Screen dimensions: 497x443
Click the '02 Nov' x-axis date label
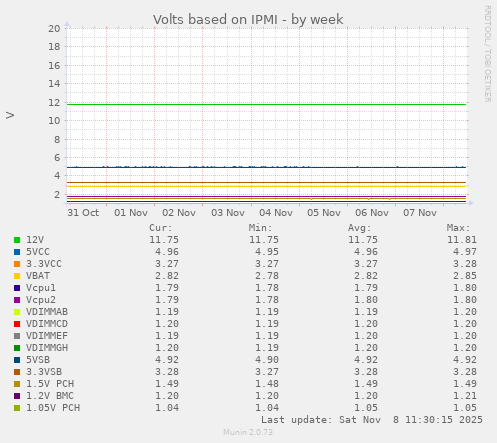pos(179,213)
